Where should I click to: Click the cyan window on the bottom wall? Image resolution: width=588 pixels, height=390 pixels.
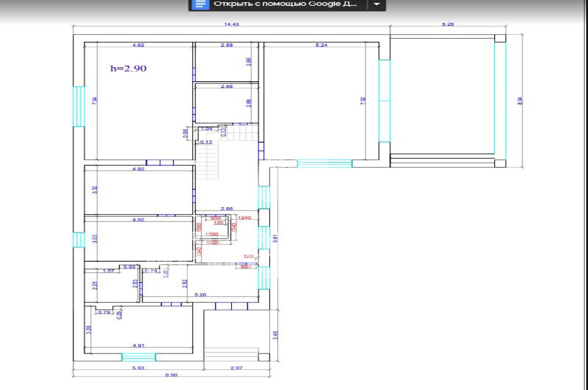pyautogui.click(x=139, y=357)
